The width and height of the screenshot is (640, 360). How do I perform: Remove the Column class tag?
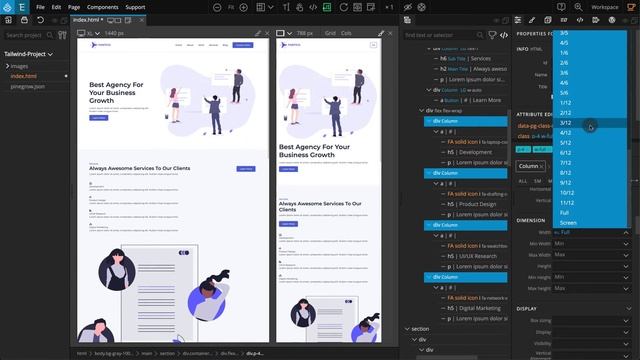(541, 167)
